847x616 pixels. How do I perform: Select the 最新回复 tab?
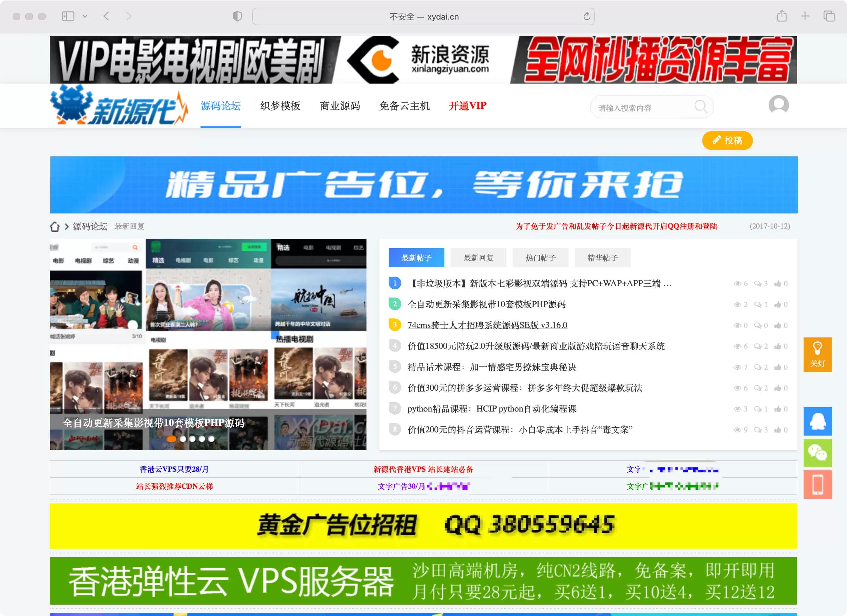click(478, 258)
